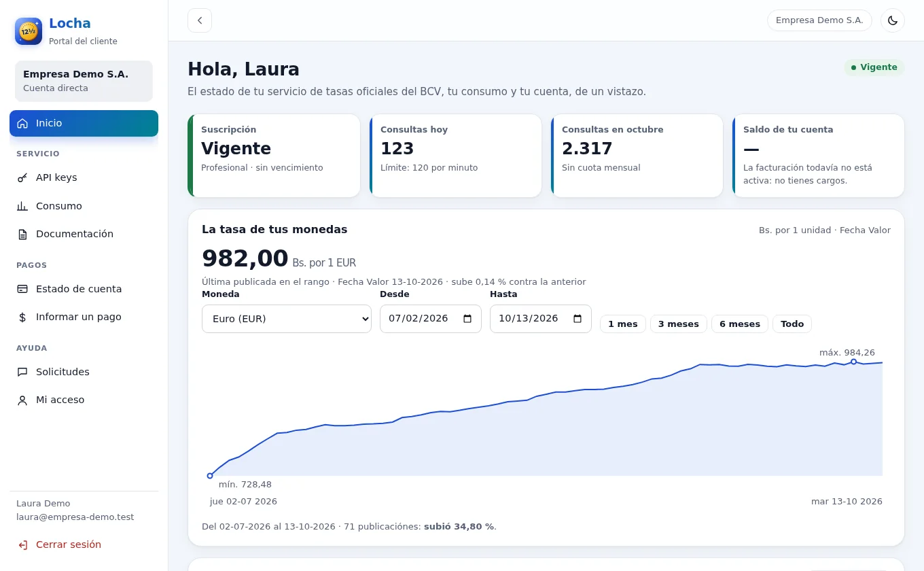Open Informar un pago page
The image size is (924, 571).
click(84, 317)
